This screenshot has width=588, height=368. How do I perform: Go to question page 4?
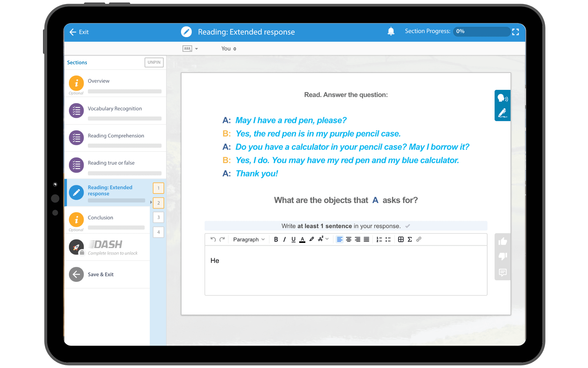click(x=158, y=232)
